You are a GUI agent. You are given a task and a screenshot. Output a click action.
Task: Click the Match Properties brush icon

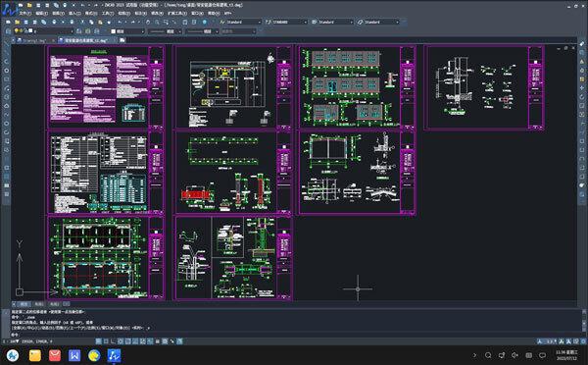pyautogui.click(x=109, y=22)
